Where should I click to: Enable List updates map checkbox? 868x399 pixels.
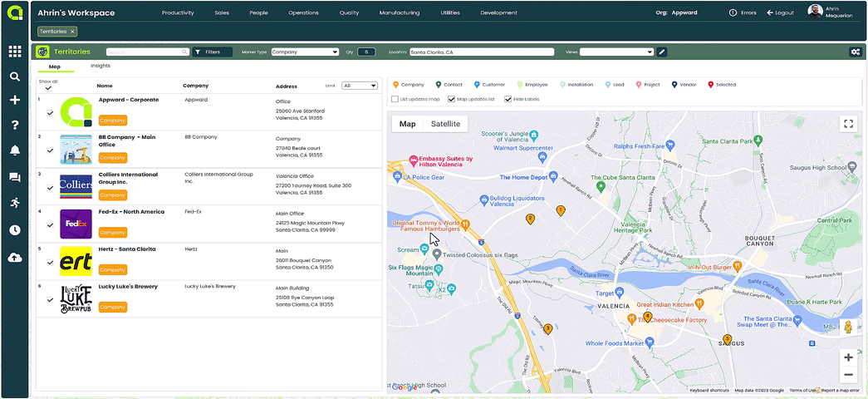point(395,99)
